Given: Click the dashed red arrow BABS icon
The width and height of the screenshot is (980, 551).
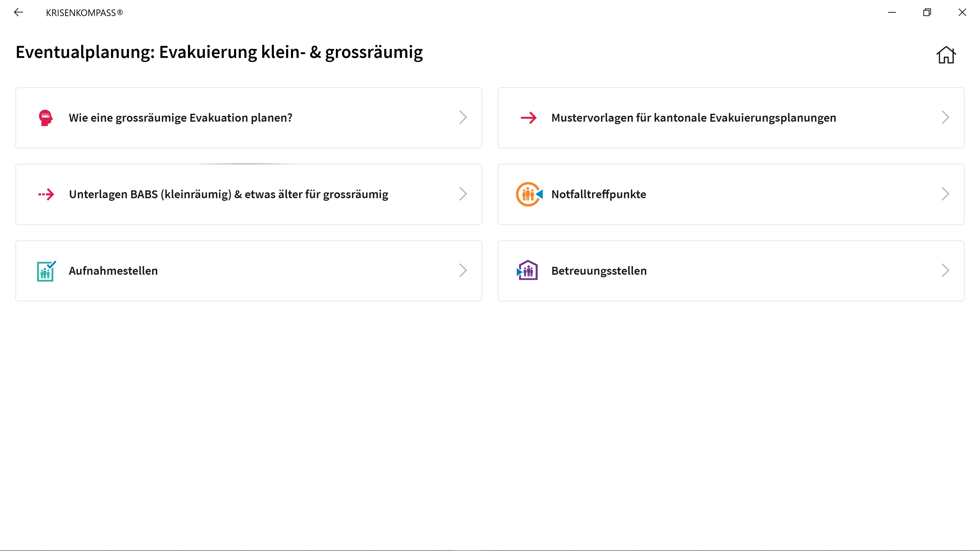Looking at the screenshot, I should [x=46, y=194].
